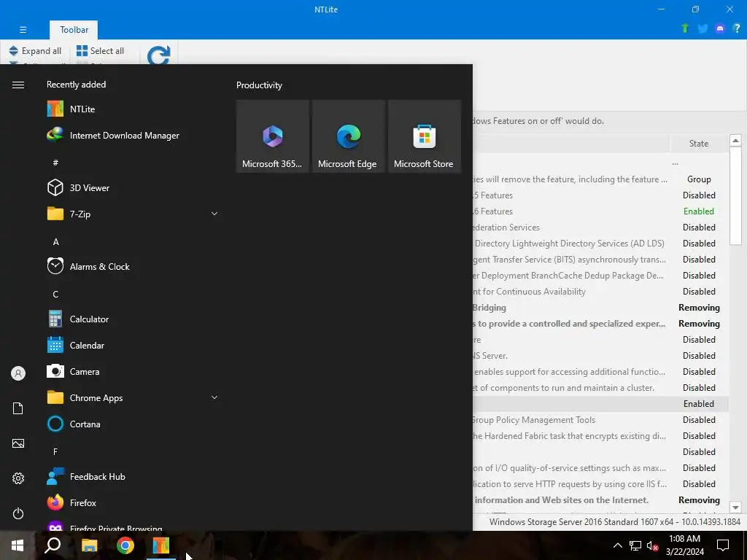Open Settings gear in Start sidebar
This screenshot has width=747, height=560.
coord(18,478)
